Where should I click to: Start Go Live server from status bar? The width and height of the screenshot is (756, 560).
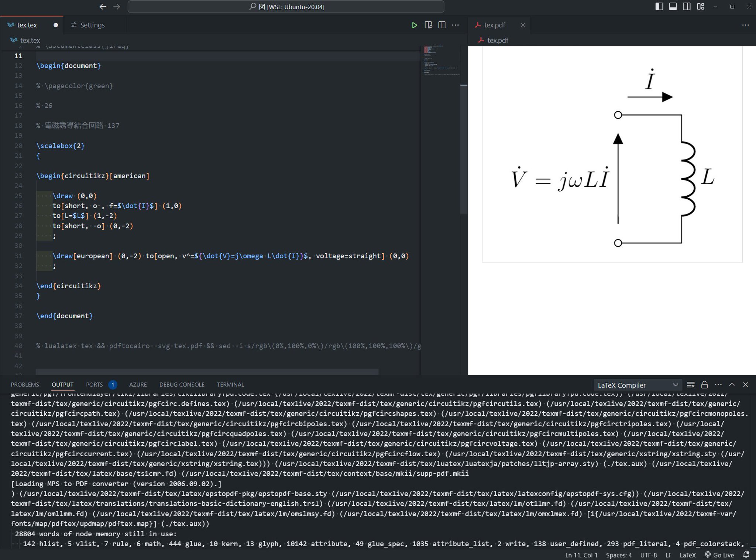719,555
